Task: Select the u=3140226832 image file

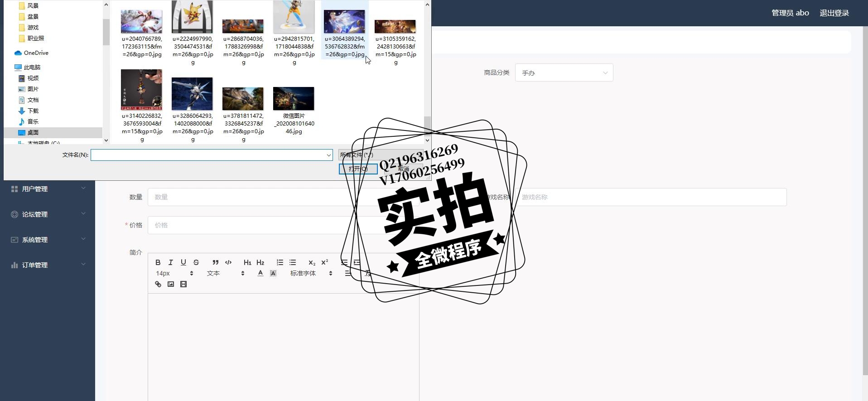Action: coord(142,106)
